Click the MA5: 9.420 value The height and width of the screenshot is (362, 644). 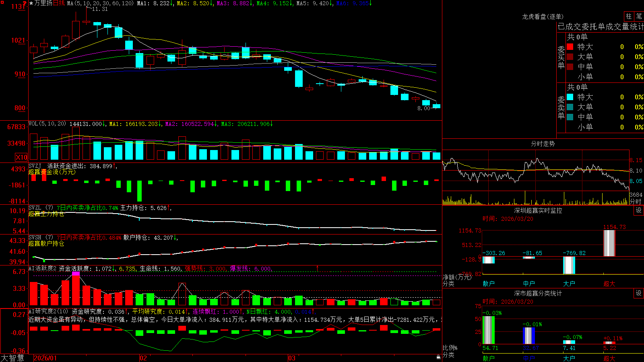(315, 3)
